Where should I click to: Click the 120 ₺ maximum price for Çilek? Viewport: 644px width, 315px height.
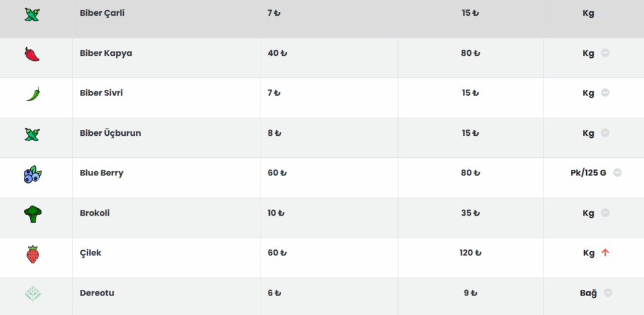click(x=470, y=253)
